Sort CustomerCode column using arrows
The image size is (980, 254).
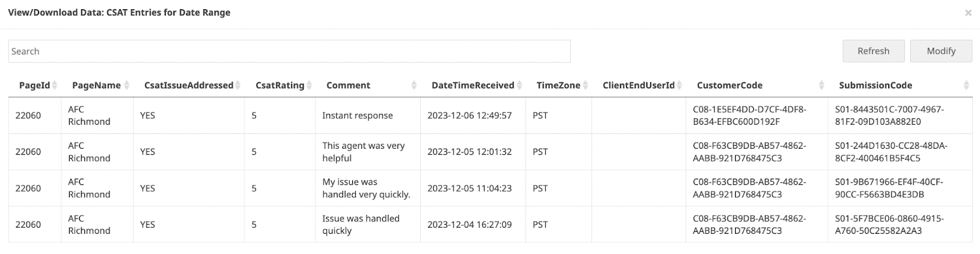click(x=824, y=86)
